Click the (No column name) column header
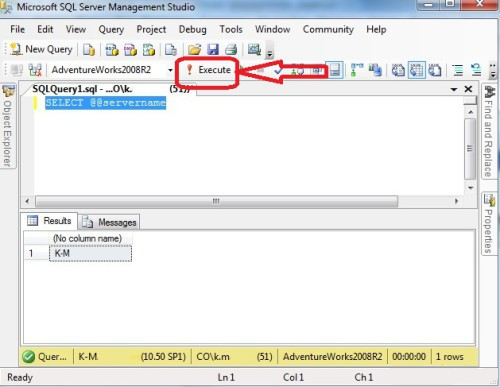The width and height of the screenshot is (500, 387). (90, 238)
